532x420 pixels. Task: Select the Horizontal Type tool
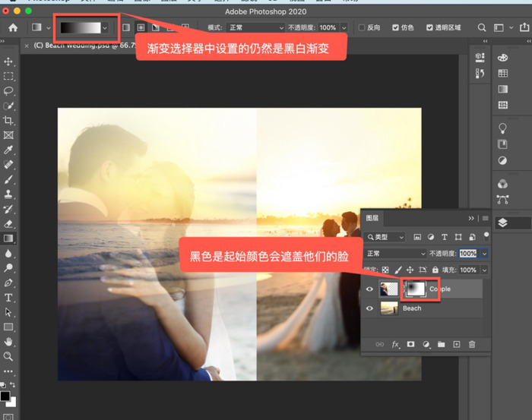tap(8, 298)
